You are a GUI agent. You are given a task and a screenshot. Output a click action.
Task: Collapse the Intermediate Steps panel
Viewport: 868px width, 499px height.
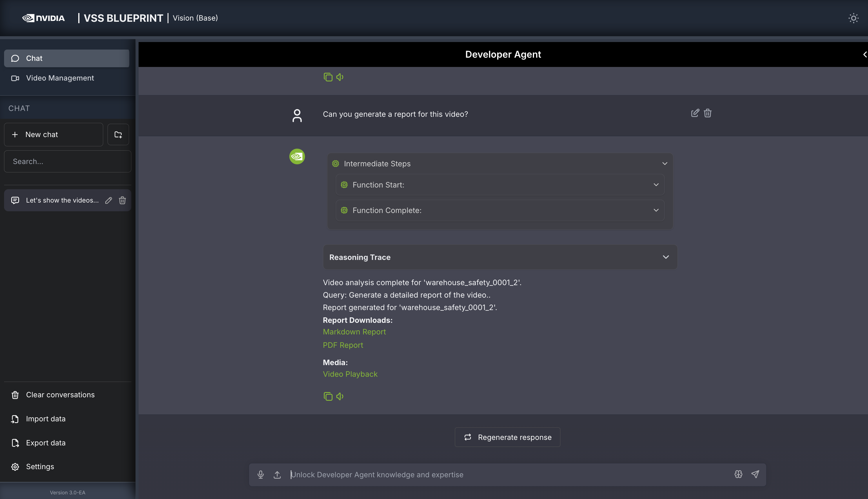click(x=664, y=163)
